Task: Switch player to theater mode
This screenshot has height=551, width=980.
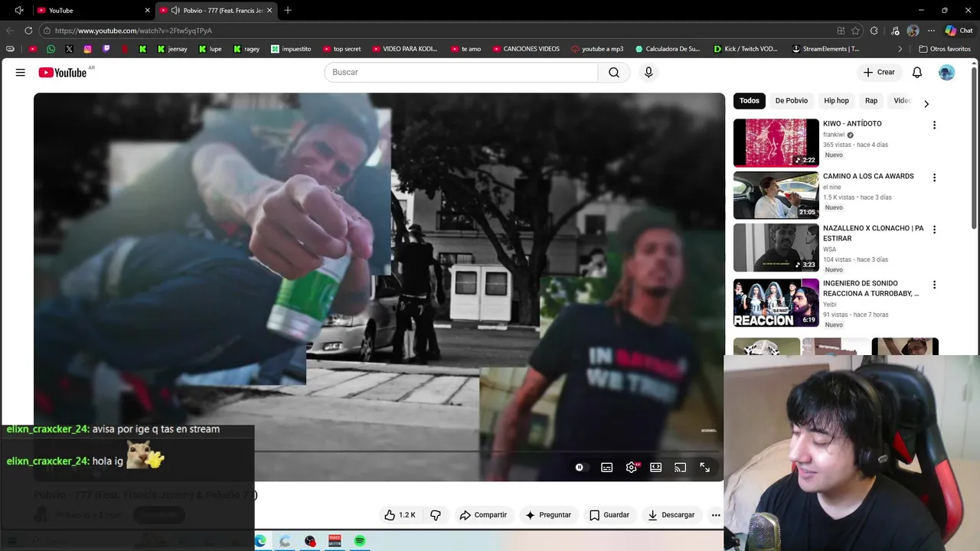Action: pos(656,468)
